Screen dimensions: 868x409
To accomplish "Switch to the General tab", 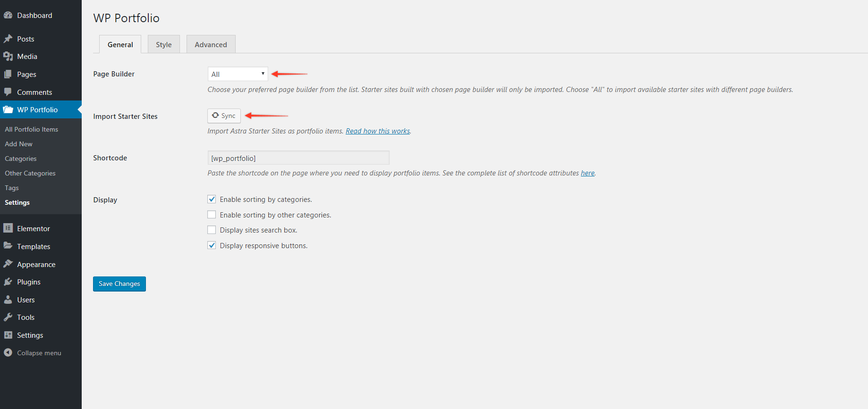I will tap(120, 44).
